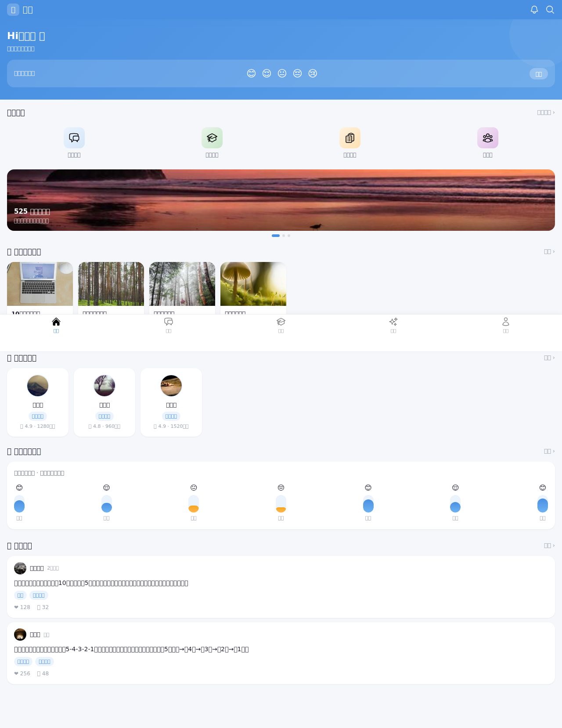Viewport: 562px width, 728px height.
Task: Open the counselor card rated 4.8 with 960
Action: 104,402
